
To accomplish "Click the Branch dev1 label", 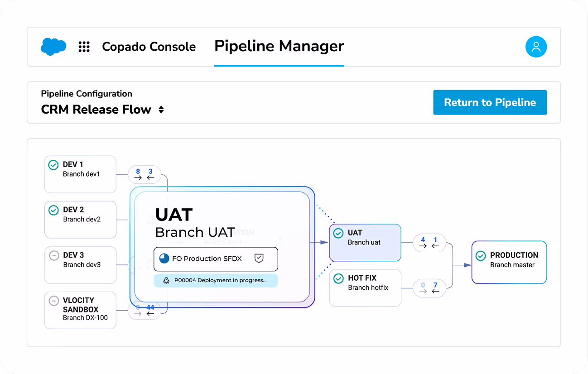I will [82, 174].
